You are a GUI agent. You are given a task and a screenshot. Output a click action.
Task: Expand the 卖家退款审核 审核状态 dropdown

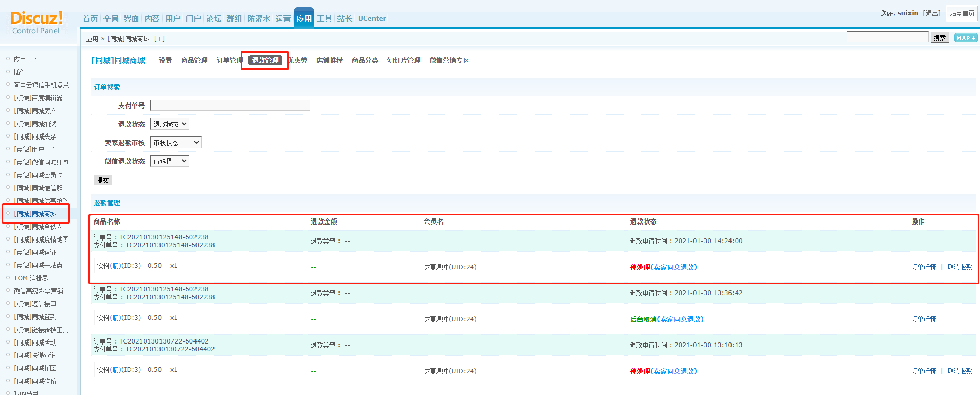click(x=175, y=143)
